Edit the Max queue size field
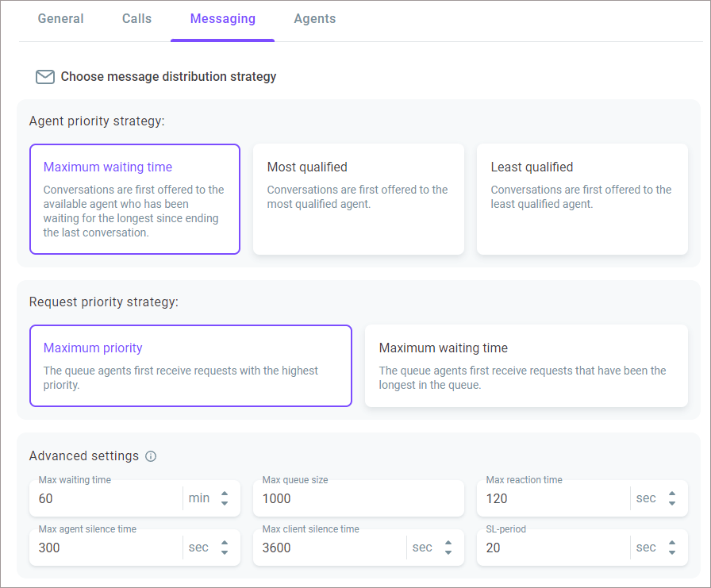Viewport: 711px width, 588px height. click(358, 498)
